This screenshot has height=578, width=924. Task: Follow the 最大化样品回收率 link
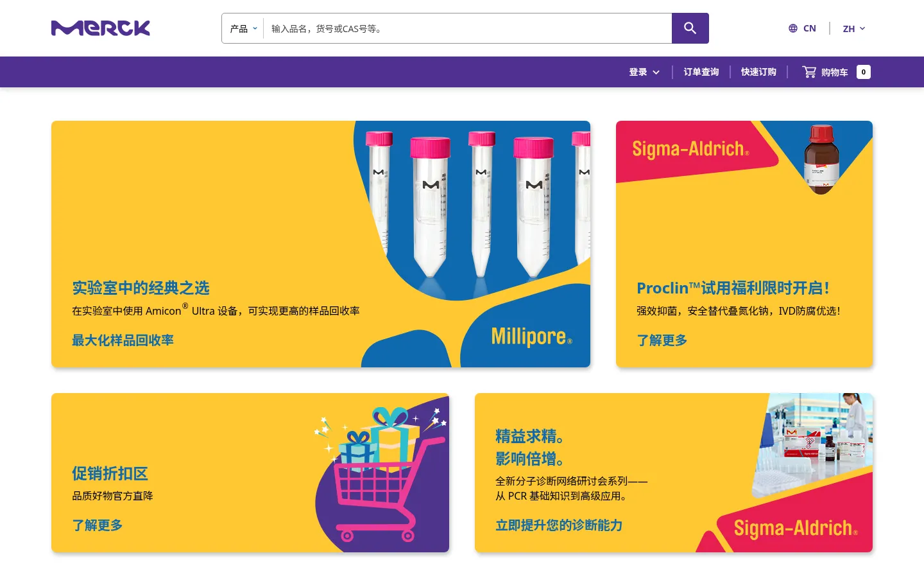pyautogui.click(x=123, y=340)
